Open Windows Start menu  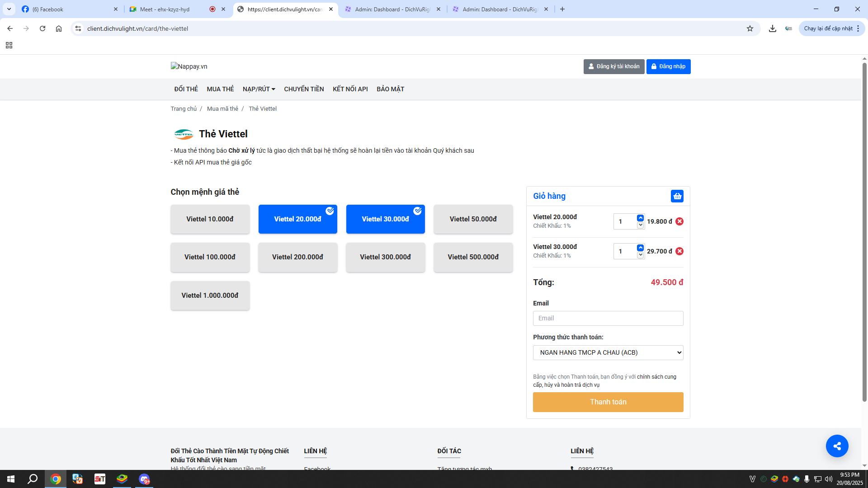point(11,479)
